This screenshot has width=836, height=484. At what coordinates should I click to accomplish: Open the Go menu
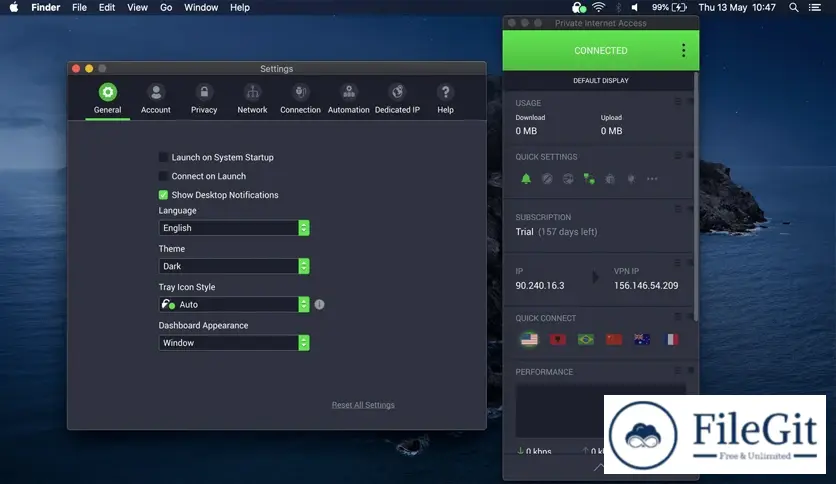click(x=166, y=7)
